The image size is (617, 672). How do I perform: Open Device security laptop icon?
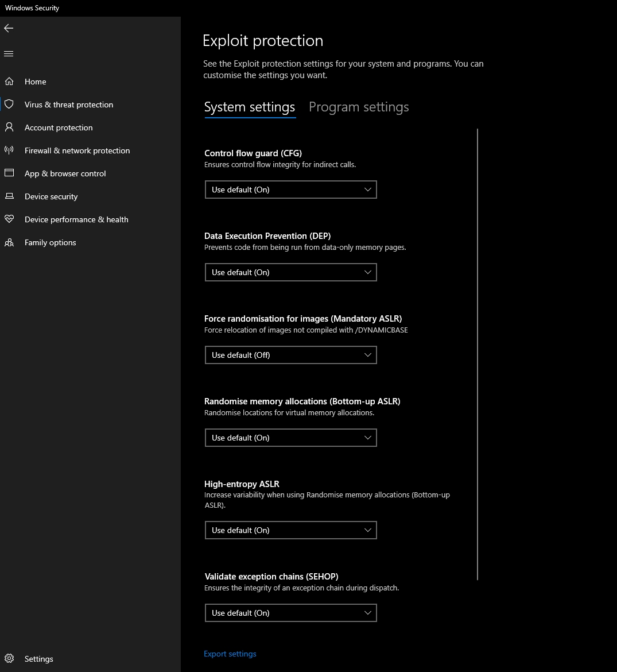9,196
